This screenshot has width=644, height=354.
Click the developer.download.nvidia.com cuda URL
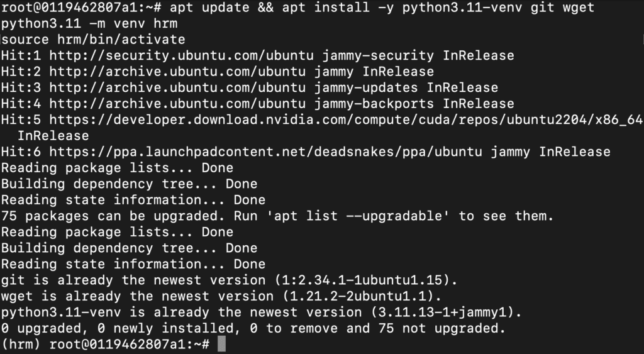346,119
